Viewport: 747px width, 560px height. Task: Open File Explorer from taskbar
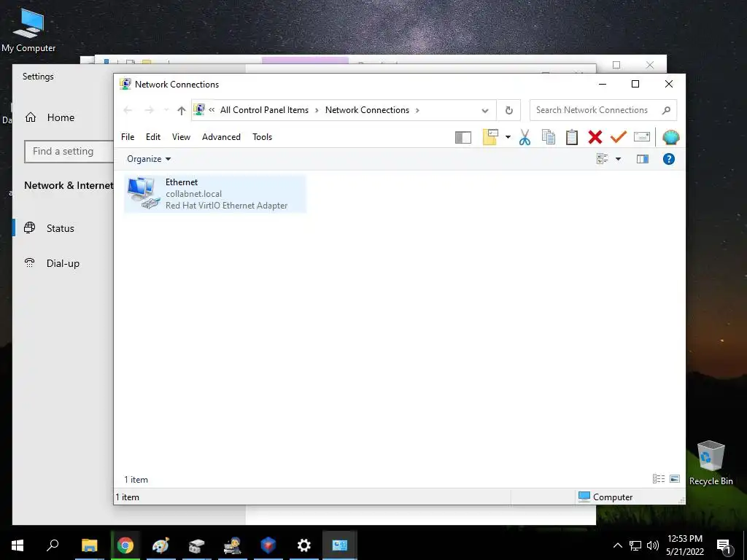[x=89, y=545]
